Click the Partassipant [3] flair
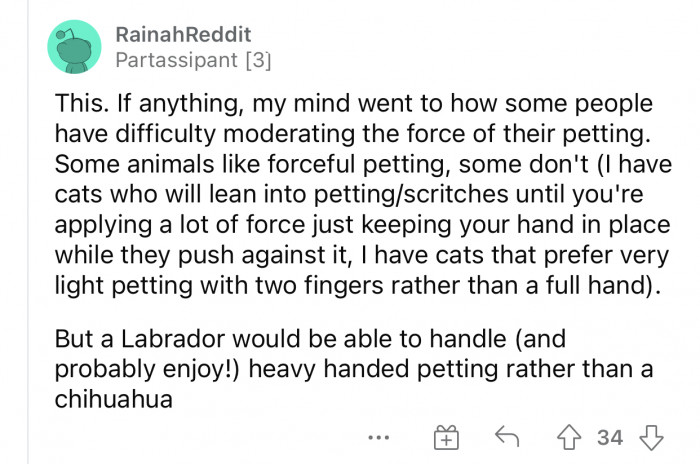This screenshot has height=464, width=700. (193, 60)
